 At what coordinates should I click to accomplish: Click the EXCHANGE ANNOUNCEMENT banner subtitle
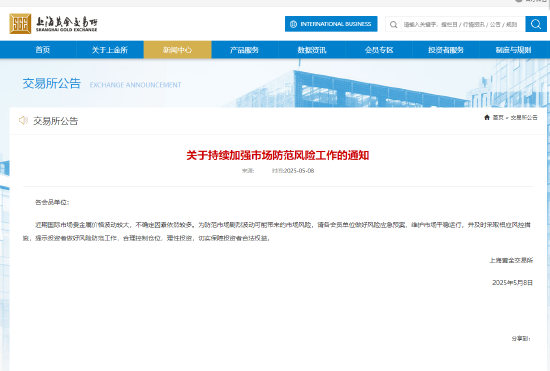coord(135,85)
